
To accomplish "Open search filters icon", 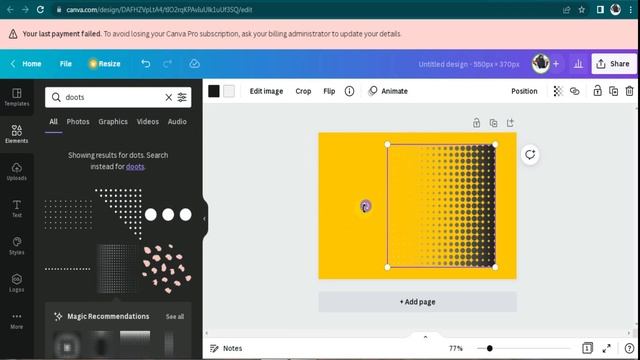I will [182, 97].
